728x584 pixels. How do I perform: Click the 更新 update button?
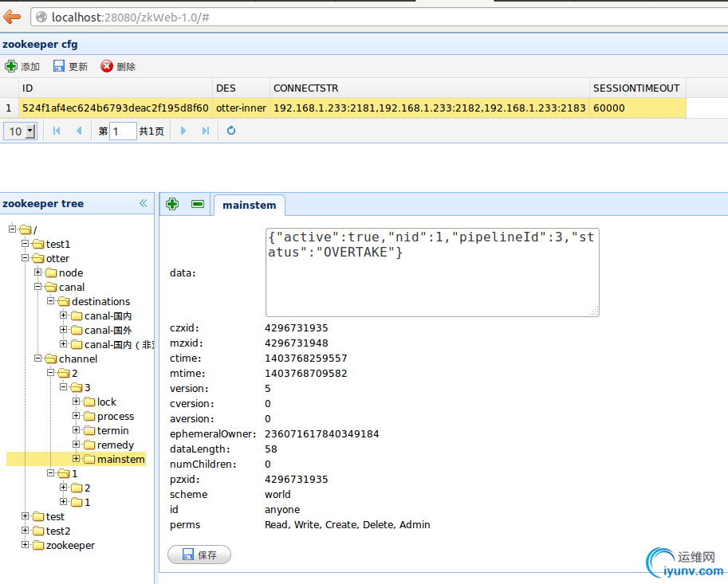click(70, 66)
